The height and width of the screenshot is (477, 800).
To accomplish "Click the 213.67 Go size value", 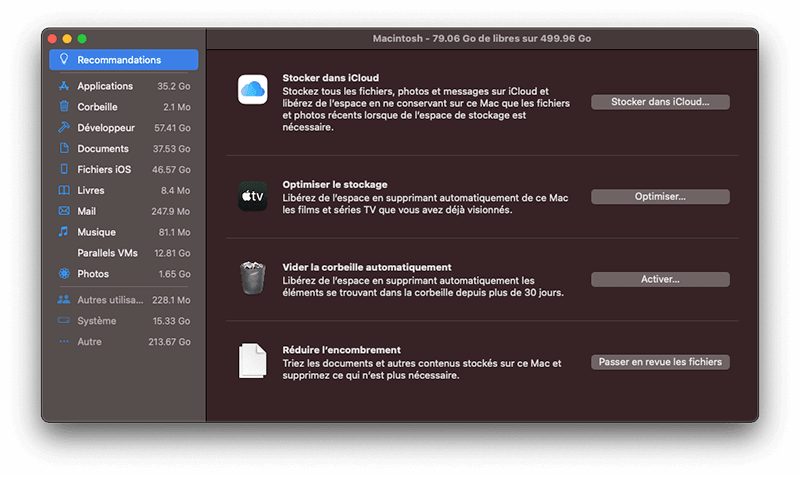I will (169, 342).
